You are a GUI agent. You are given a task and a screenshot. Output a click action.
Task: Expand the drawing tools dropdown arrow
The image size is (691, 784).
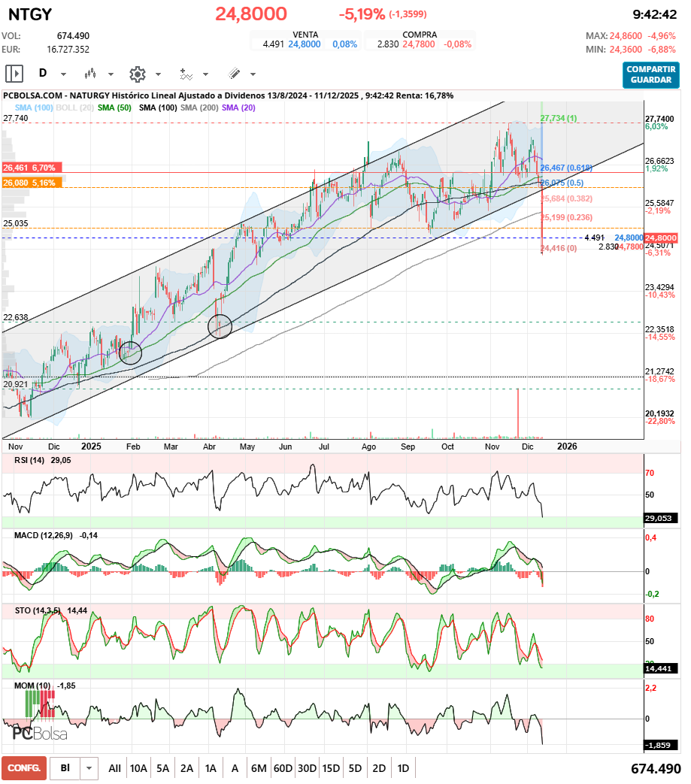point(253,74)
